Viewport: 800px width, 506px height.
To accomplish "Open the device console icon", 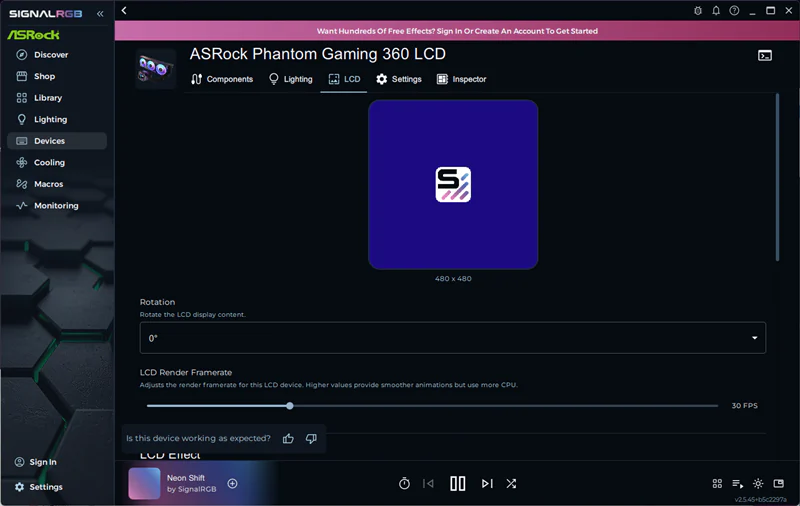I will [x=765, y=56].
